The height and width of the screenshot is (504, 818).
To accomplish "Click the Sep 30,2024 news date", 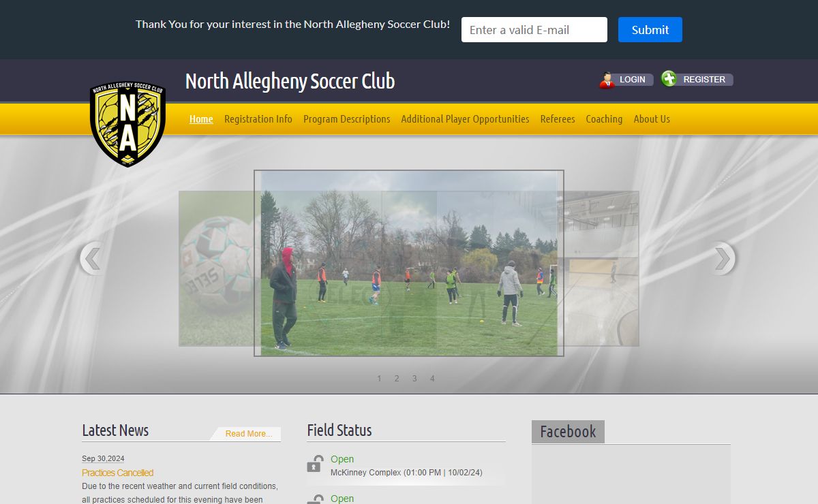I will click(103, 458).
